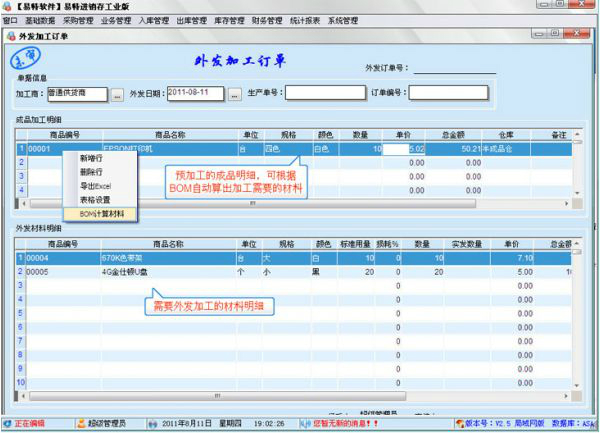Click the message speaker icon in status bar

[x=305, y=424]
